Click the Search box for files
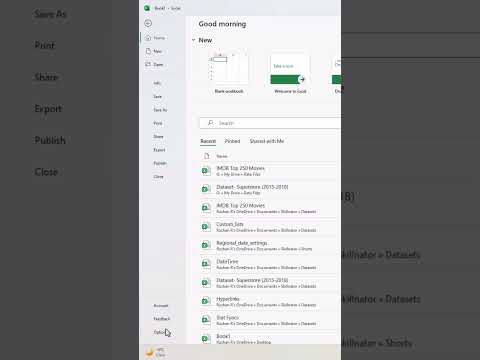 (x=270, y=123)
